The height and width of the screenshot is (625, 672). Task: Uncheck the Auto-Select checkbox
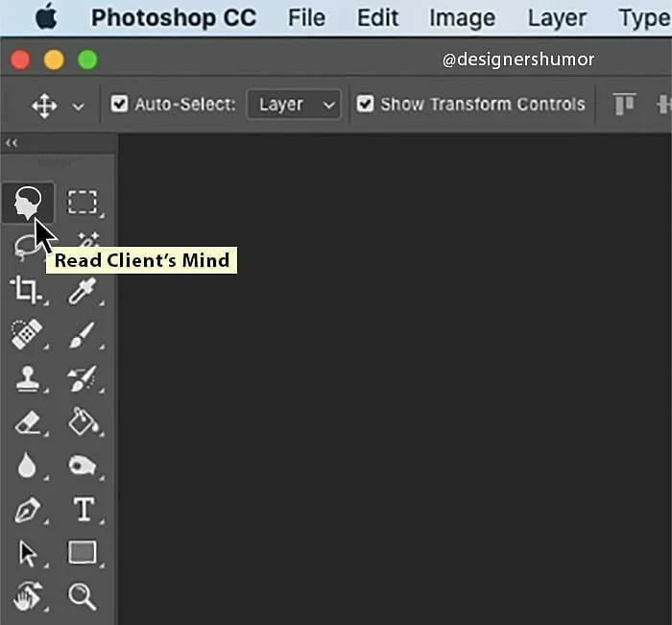pos(119,104)
